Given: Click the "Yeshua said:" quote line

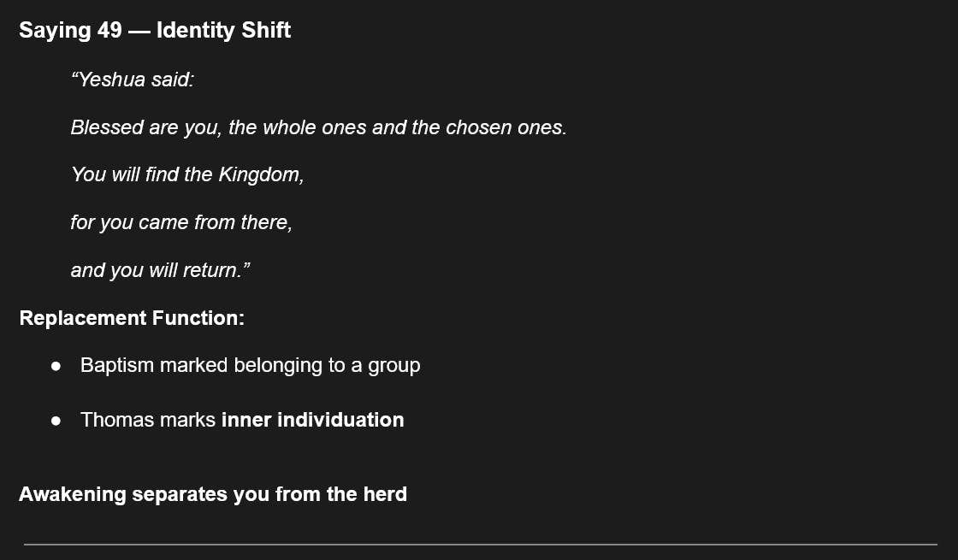Looking at the screenshot, I should (x=133, y=80).
